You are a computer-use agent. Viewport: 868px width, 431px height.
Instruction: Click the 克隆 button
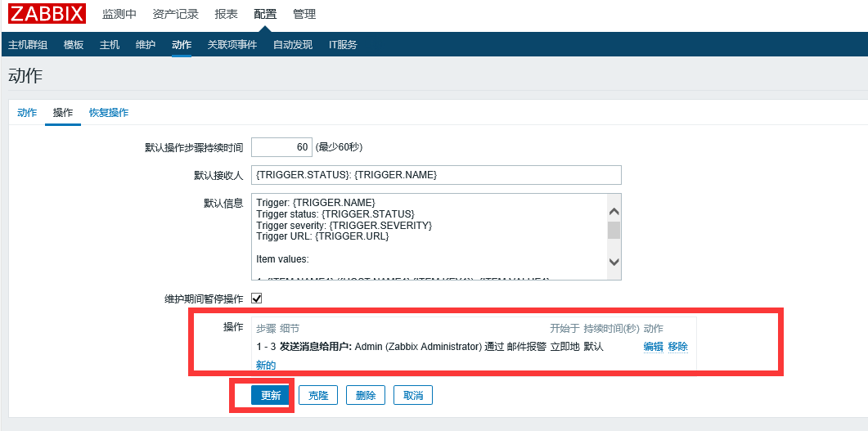(318, 396)
